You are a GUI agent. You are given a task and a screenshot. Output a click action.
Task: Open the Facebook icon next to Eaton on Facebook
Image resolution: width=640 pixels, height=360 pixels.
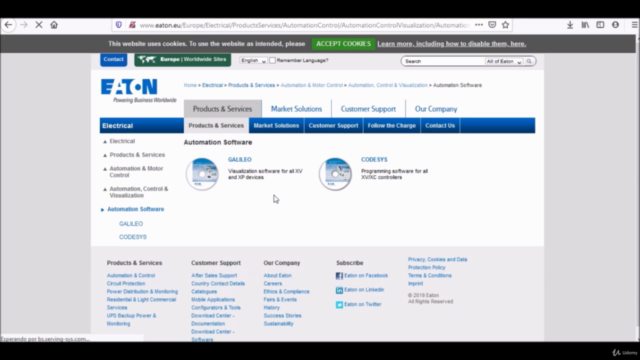point(339,276)
